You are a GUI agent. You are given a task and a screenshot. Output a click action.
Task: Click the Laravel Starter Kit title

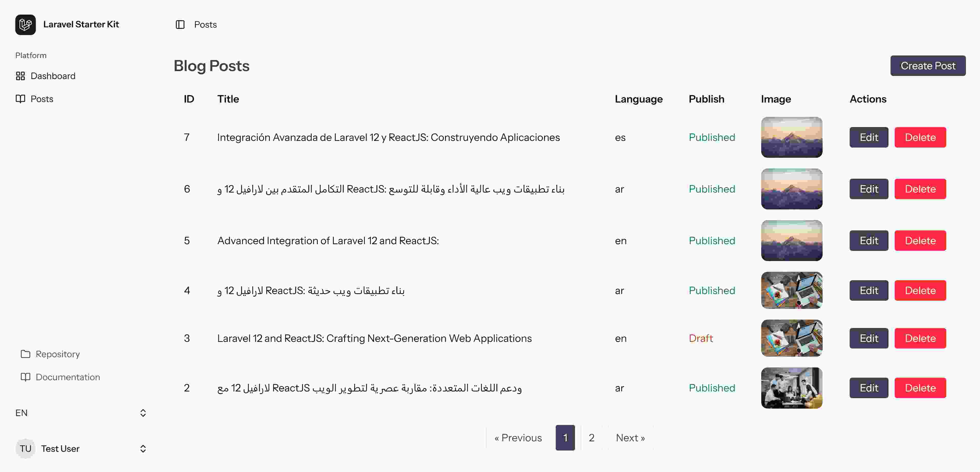(x=81, y=24)
